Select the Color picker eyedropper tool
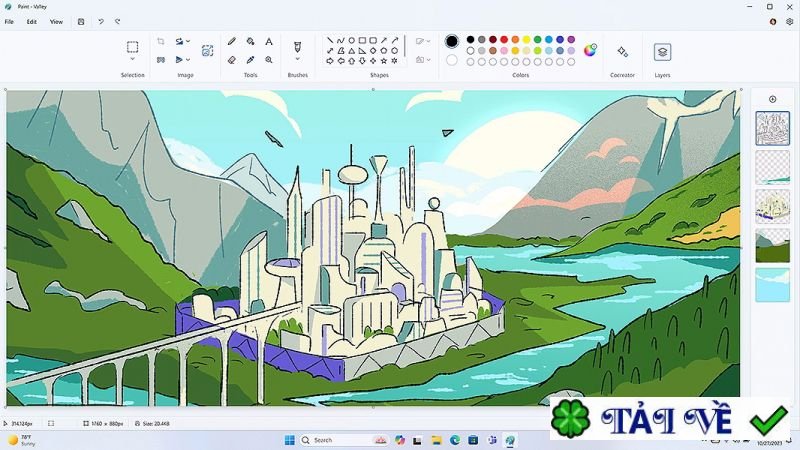The height and width of the screenshot is (450, 800). (x=250, y=59)
